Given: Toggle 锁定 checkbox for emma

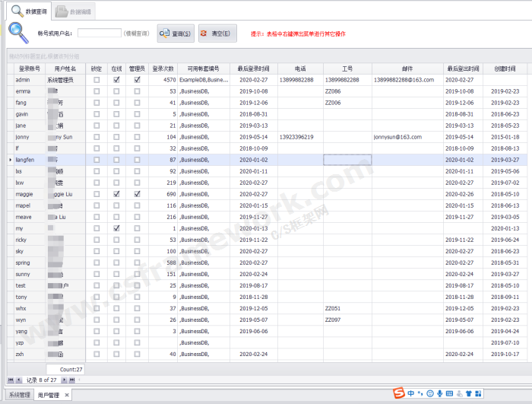Looking at the screenshot, I should pos(97,91).
